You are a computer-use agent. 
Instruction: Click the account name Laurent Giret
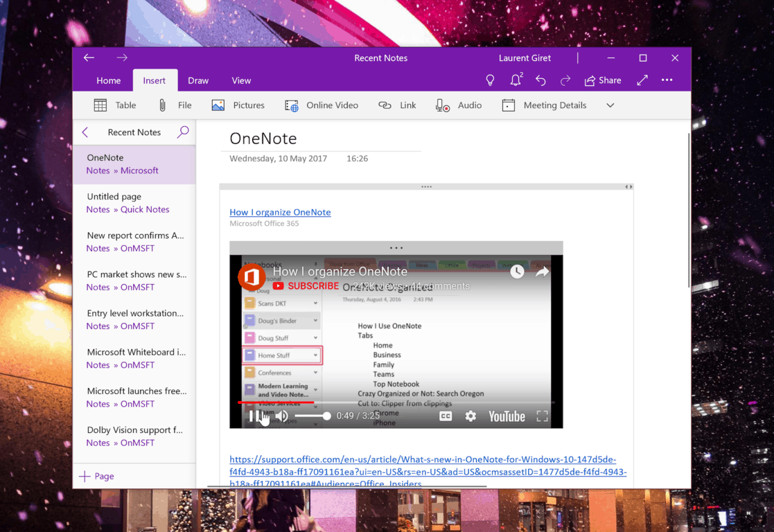click(525, 57)
